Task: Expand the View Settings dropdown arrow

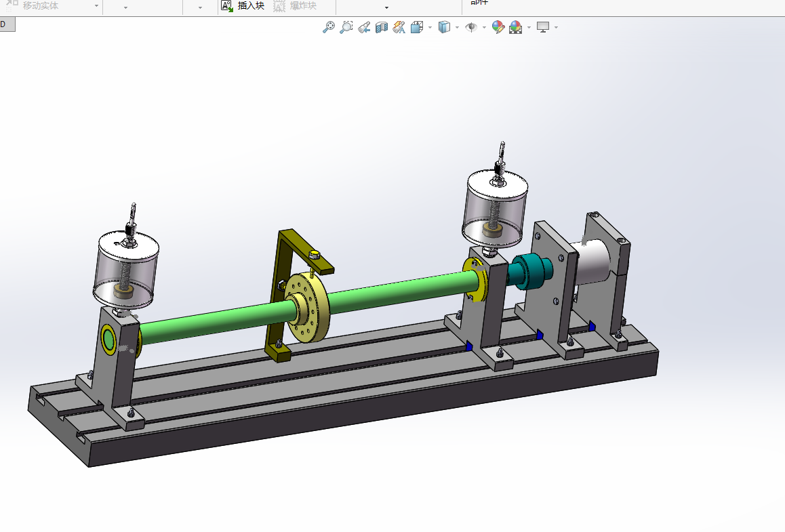Action: (x=556, y=28)
